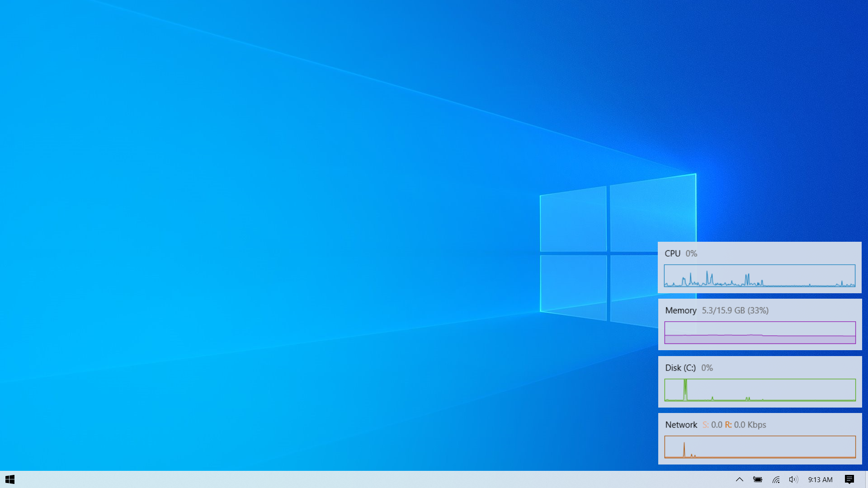Click the CPU 0% percentage readout
868x488 pixels.
691,253
